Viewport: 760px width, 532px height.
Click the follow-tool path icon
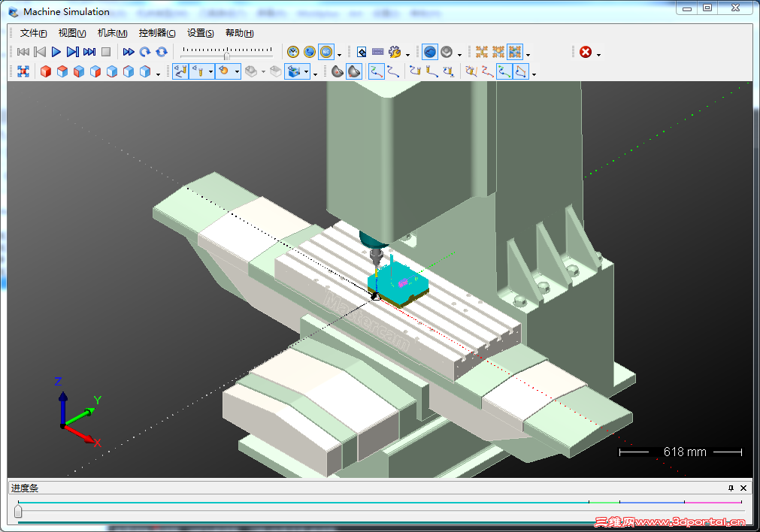pos(416,71)
